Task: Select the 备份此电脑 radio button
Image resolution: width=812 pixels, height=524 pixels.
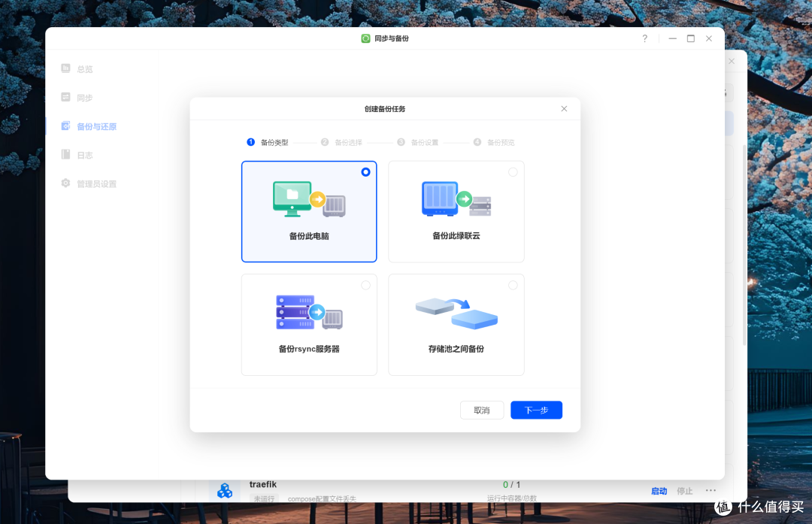Action: (x=365, y=172)
